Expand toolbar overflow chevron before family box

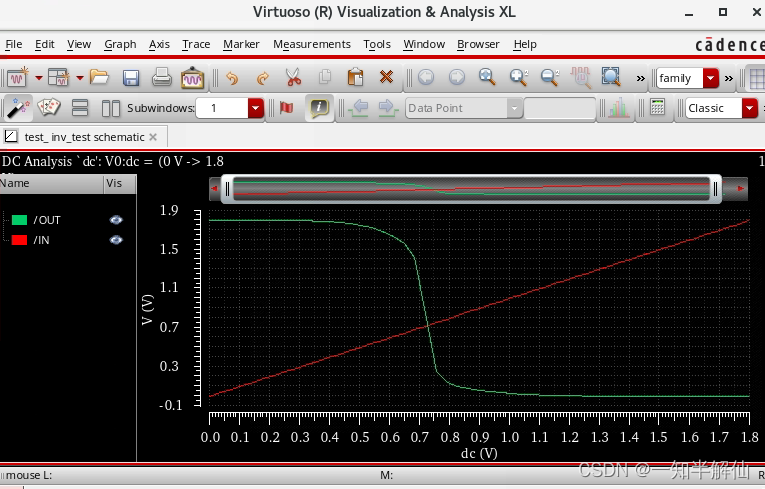click(641, 79)
